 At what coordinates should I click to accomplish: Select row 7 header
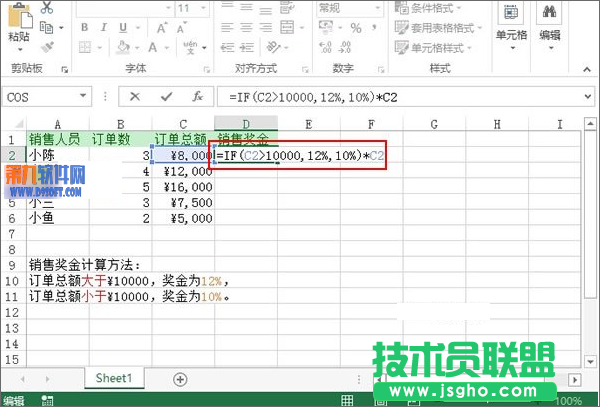click(x=12, y=234)
